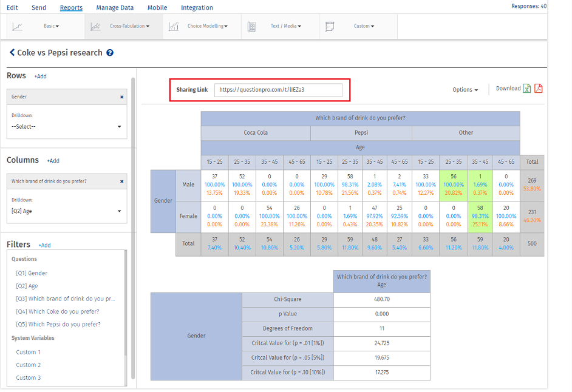Select the Custom 2 system variable

pos(29,365)
